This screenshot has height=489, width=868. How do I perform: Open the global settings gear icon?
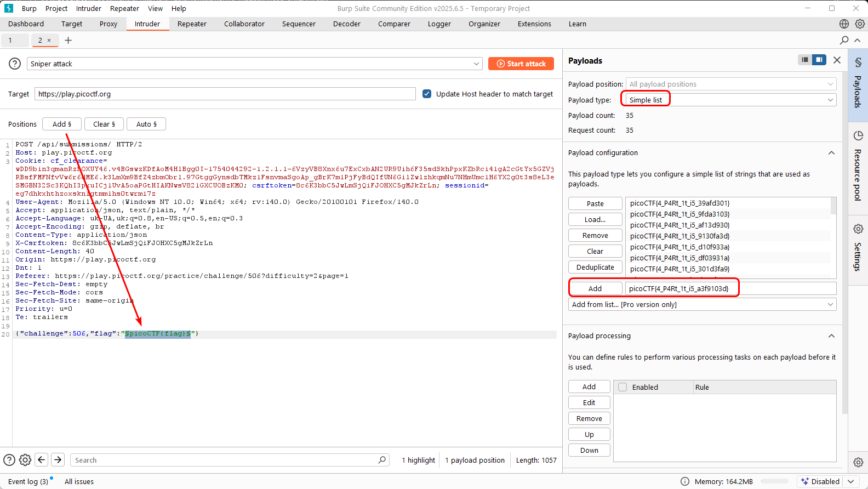[860, 24]
